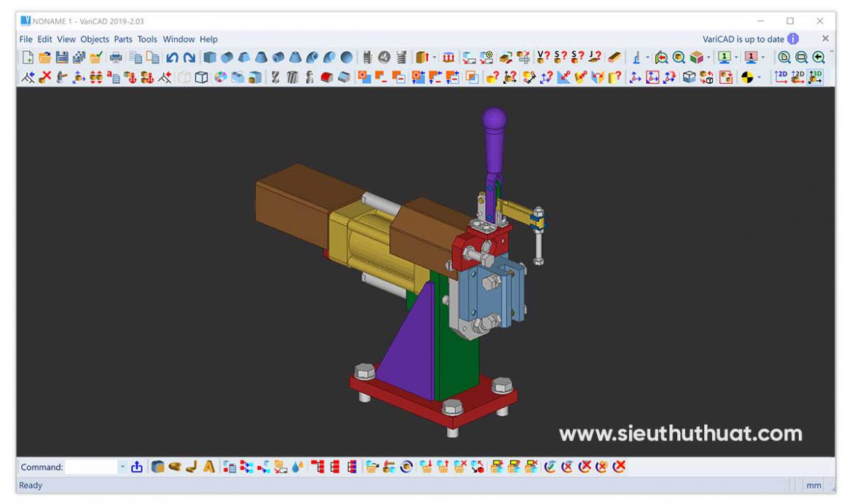Click the green monitor 1 display icon
The image size is (852, 504).
point(725,57)
